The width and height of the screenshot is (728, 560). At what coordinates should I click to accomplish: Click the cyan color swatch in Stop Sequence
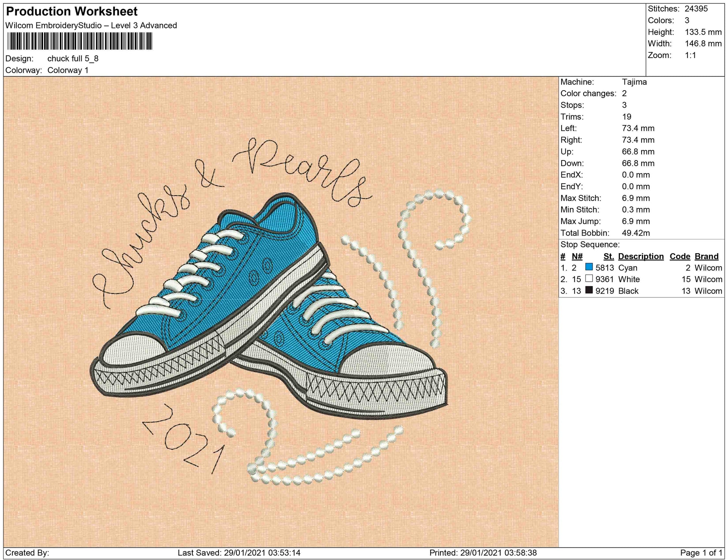(589, 267)
